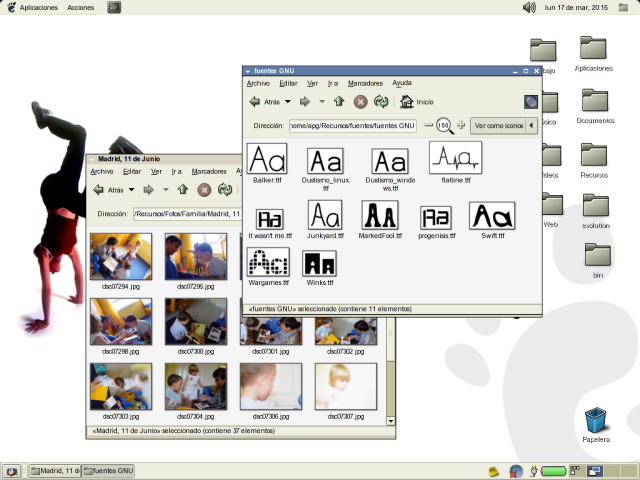Click the magnifier 100 zoom reset icon
This screenshot has width=640, height=480.
tap(444, 125)
